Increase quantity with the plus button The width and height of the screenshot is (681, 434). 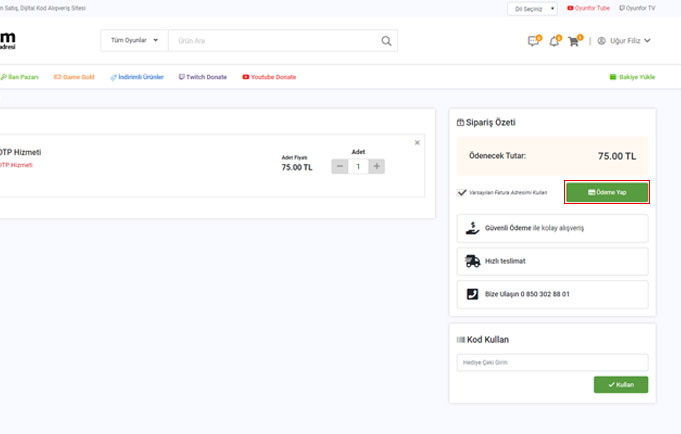coord(376,166)
